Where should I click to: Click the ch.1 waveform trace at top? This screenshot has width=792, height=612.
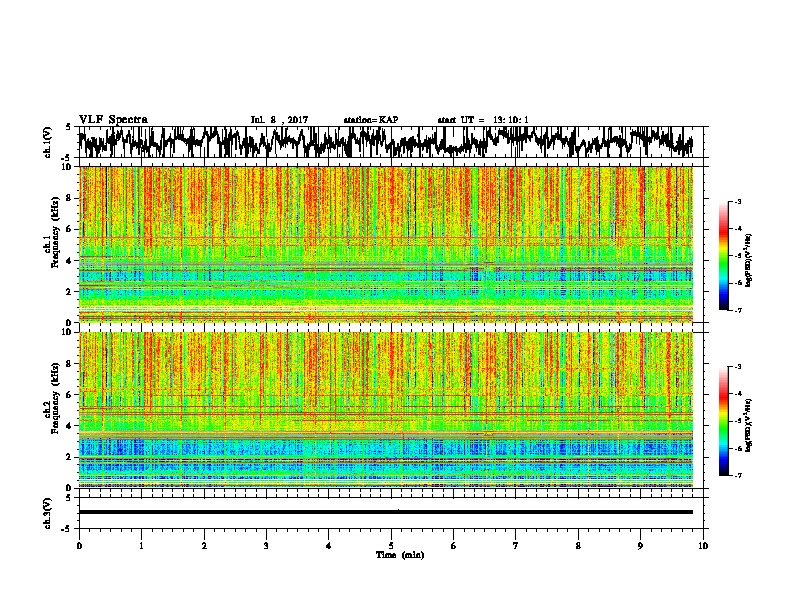[x=386, y=142]
